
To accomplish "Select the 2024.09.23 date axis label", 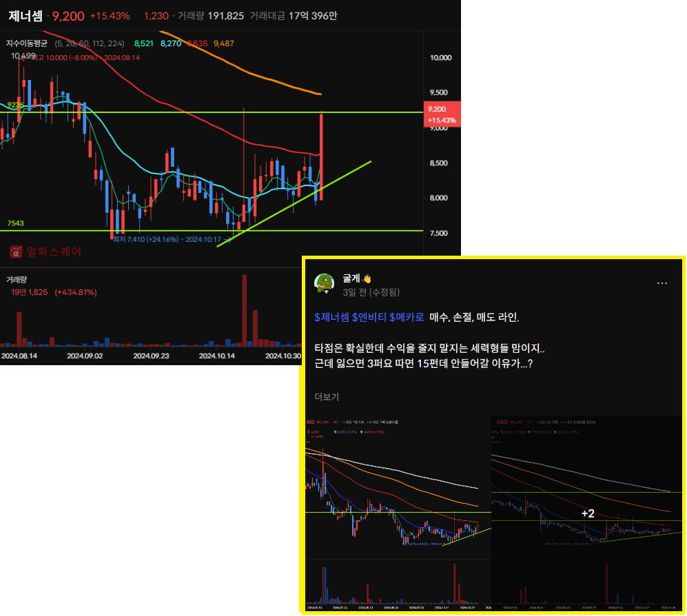I will [151, 356].
